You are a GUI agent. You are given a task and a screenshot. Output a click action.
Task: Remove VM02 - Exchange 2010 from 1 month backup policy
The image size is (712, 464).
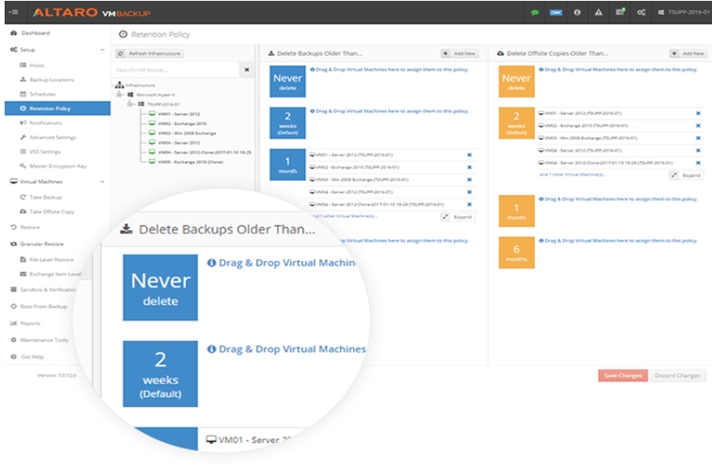click(x=470, y=167)
